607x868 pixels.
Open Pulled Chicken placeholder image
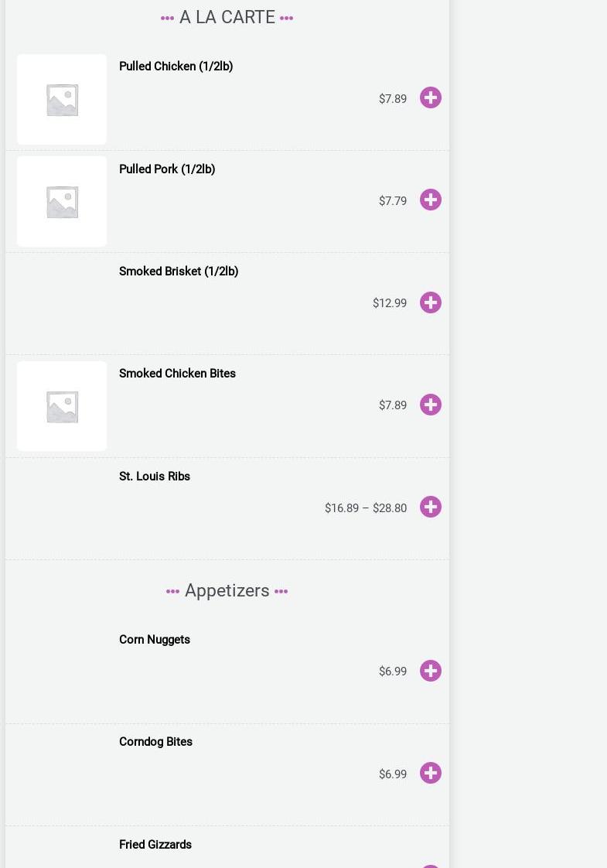click(x=62, y=99)
